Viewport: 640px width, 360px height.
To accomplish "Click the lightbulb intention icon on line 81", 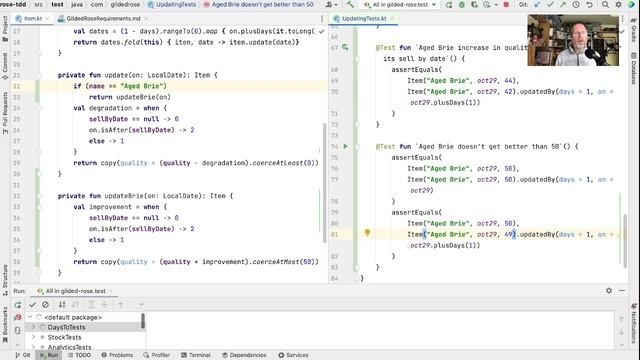I will (x=367, y=233).
